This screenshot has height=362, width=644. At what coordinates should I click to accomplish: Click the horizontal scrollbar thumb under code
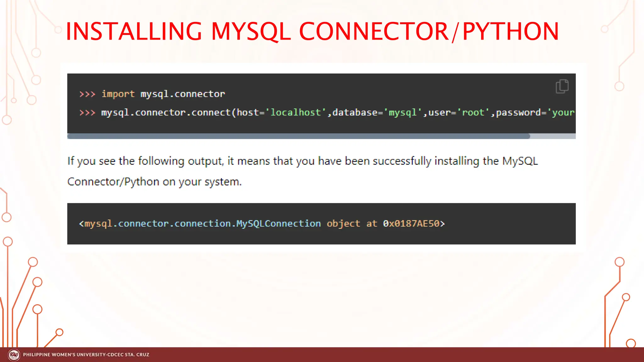point(298,136)
